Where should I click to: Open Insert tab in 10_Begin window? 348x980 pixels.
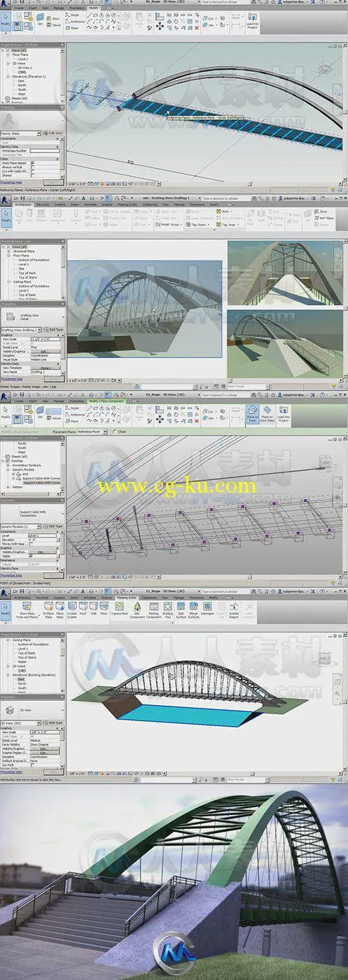pos(33,399)
